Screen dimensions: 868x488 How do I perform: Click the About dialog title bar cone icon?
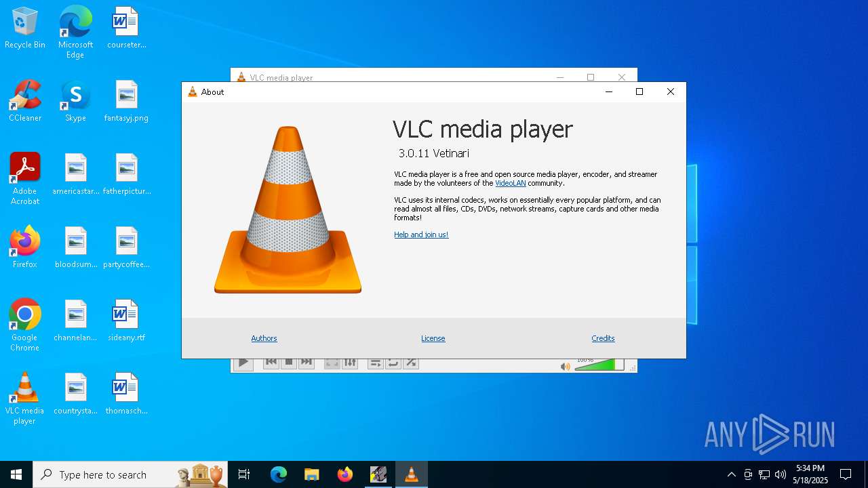point(193,92)
